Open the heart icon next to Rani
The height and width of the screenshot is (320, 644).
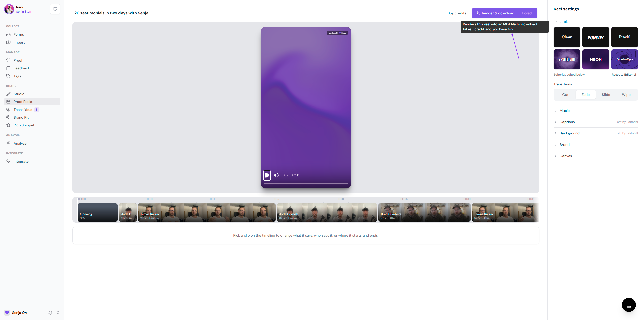55,9
